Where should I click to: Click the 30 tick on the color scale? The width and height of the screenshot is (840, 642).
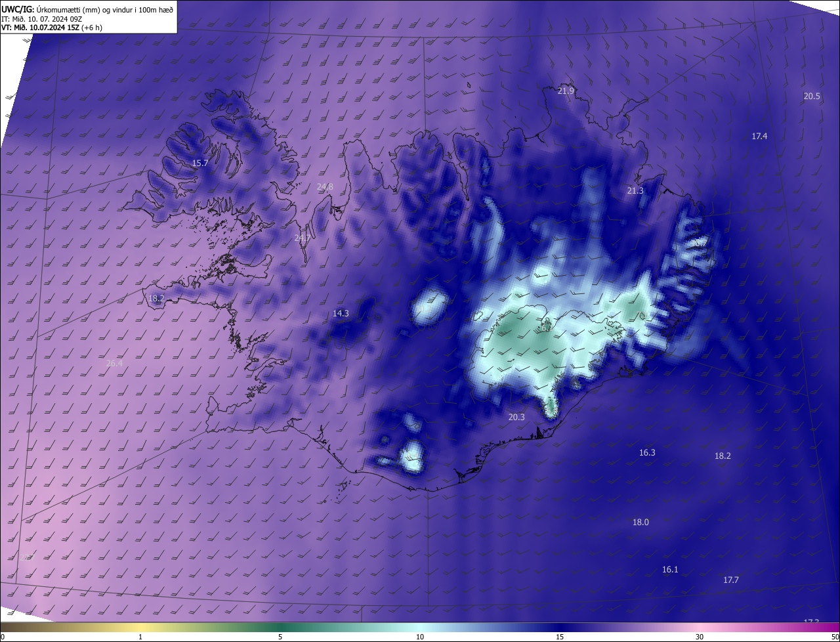700,637
